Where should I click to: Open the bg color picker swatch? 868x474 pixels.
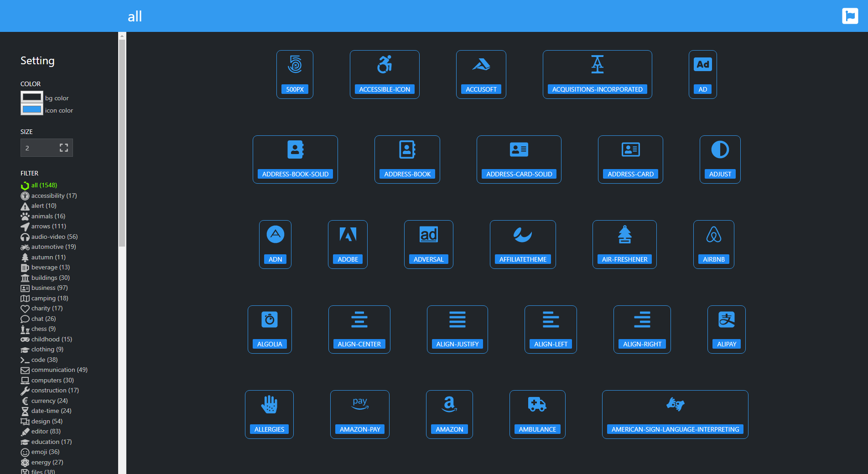point(32,97)
